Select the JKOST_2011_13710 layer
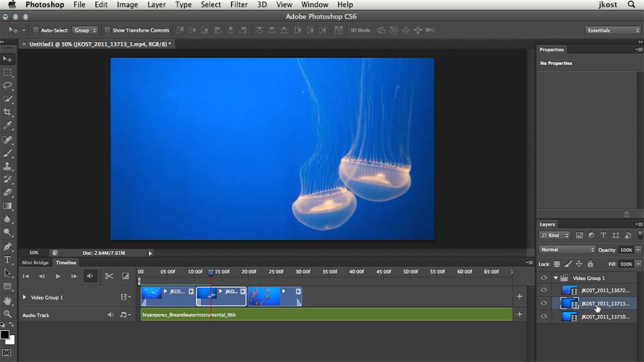 605,317
